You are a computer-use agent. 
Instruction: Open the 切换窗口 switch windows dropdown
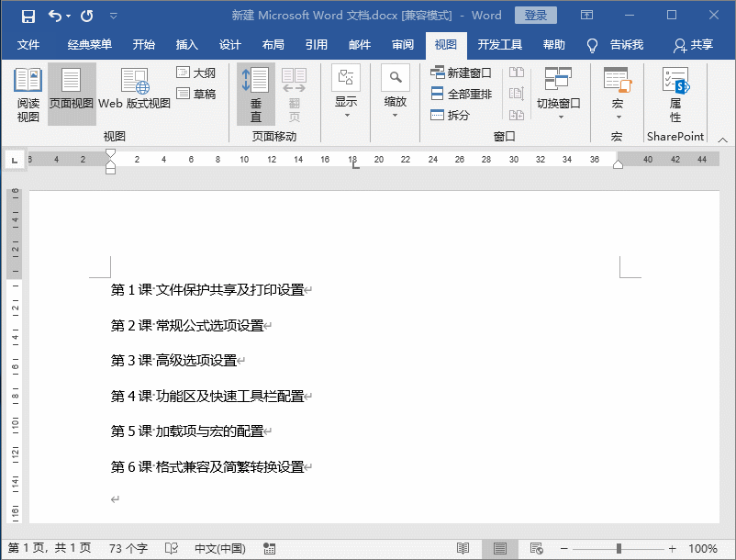[x=559, y=93]
